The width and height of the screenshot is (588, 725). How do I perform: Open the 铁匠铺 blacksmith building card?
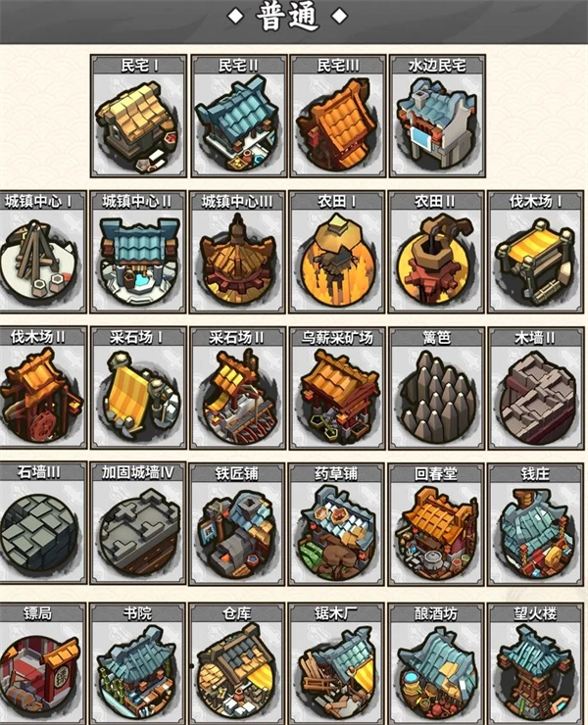237,524
